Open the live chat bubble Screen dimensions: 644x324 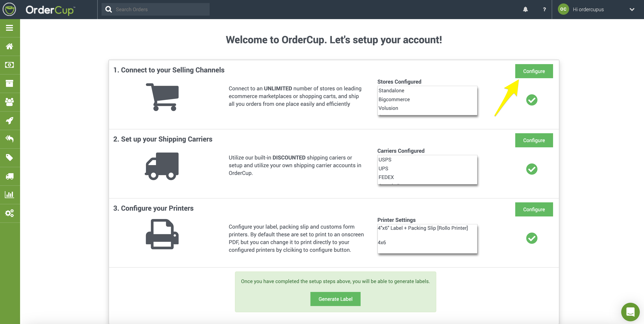click(630, 312)
